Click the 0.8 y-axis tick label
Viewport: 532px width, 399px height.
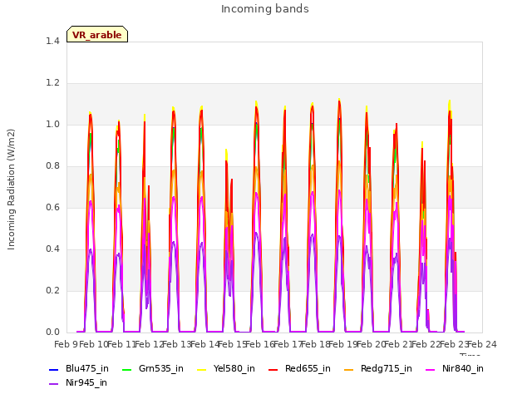coord(52,166)
